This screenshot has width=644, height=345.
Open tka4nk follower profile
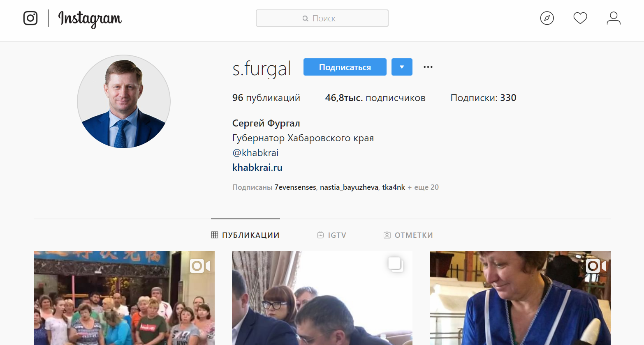(x=394, y=187)
